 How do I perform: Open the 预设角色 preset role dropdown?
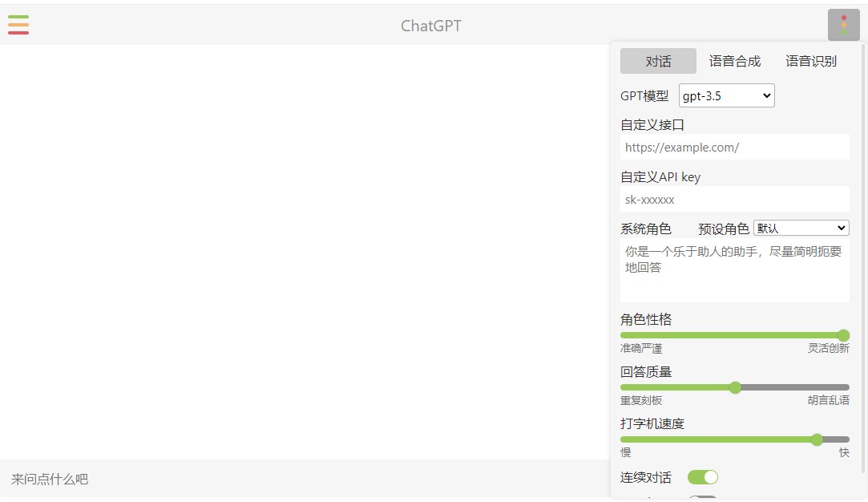pyautogui.click(x=801, y=228)
